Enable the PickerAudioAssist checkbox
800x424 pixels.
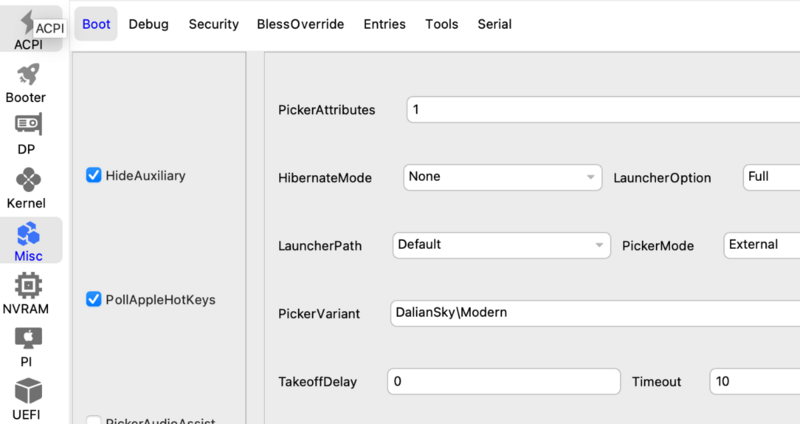click(95, 421)
